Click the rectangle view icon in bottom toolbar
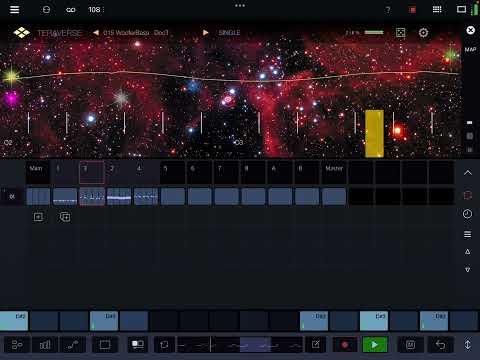Image resolution: width=480 pixels, height=360 pixels. (105, 345)
